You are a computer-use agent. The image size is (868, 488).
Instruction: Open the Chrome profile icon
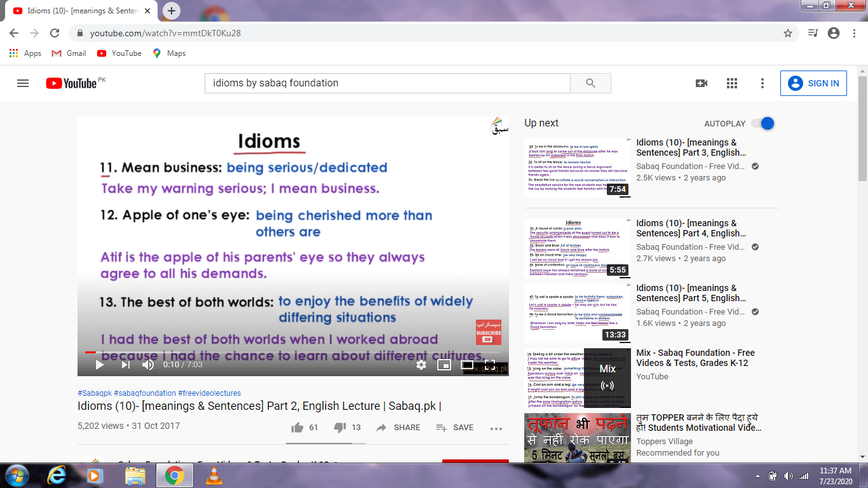(x=834, y=33)
